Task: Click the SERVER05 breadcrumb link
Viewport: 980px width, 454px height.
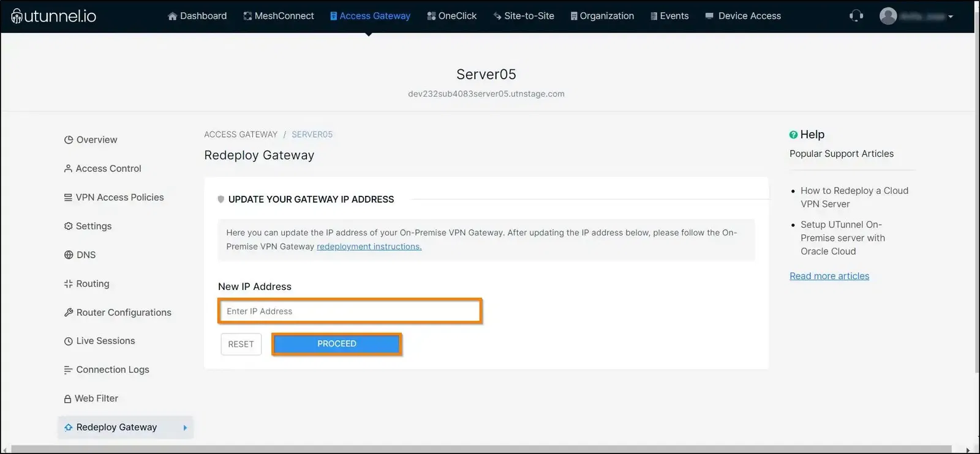Action: click(x=312, y=135)
